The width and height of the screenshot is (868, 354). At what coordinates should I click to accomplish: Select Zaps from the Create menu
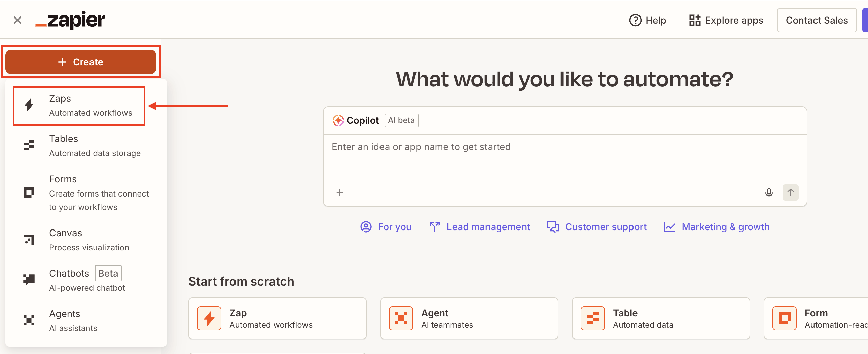click(x=79, y=106)
